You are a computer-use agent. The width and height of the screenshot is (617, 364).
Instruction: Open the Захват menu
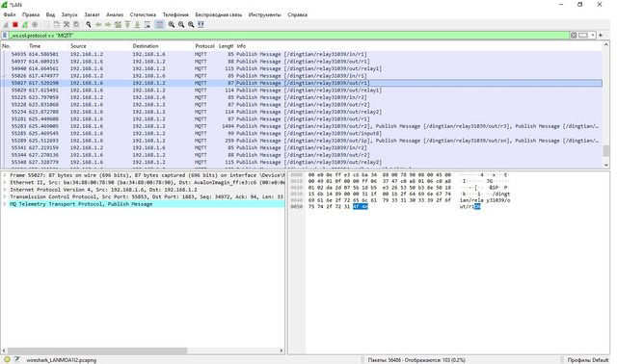tap(93, 14)
